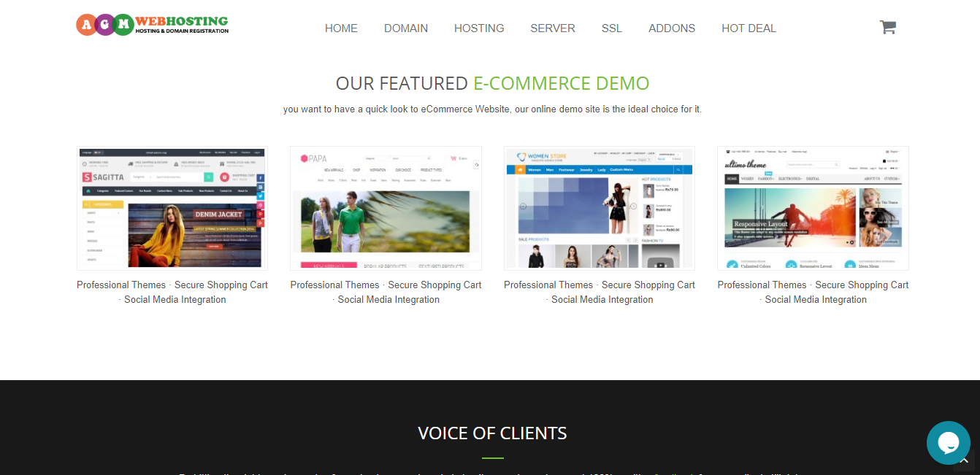Screen dimensions: 980x475
Task: Go to the HOT DEAL page
Action: pos(749,28)
